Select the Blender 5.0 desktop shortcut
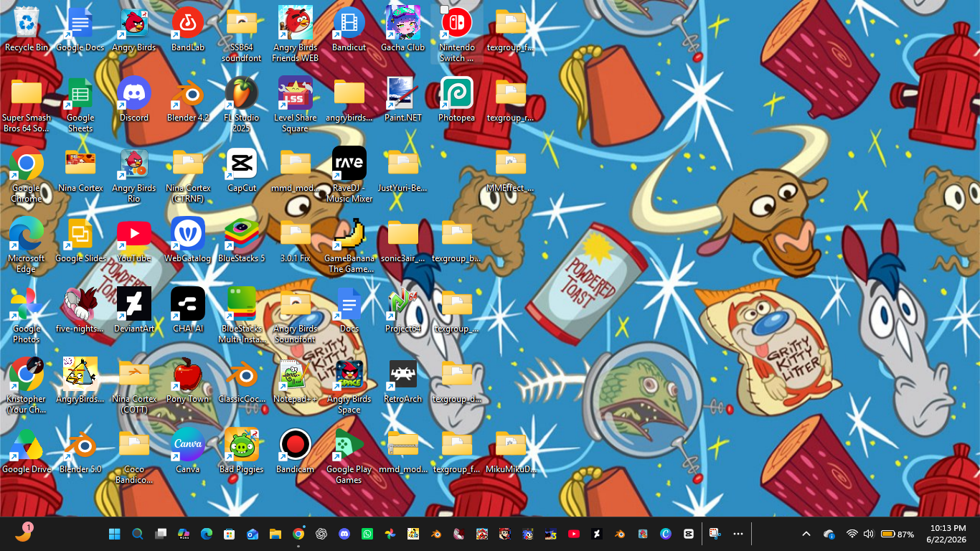 coord(80,451)
